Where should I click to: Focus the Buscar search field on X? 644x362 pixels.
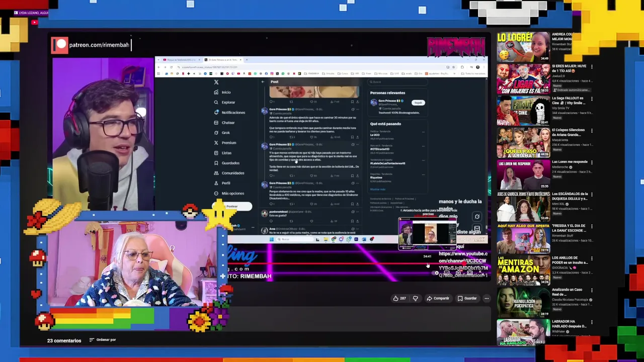(x=397, y=82)
